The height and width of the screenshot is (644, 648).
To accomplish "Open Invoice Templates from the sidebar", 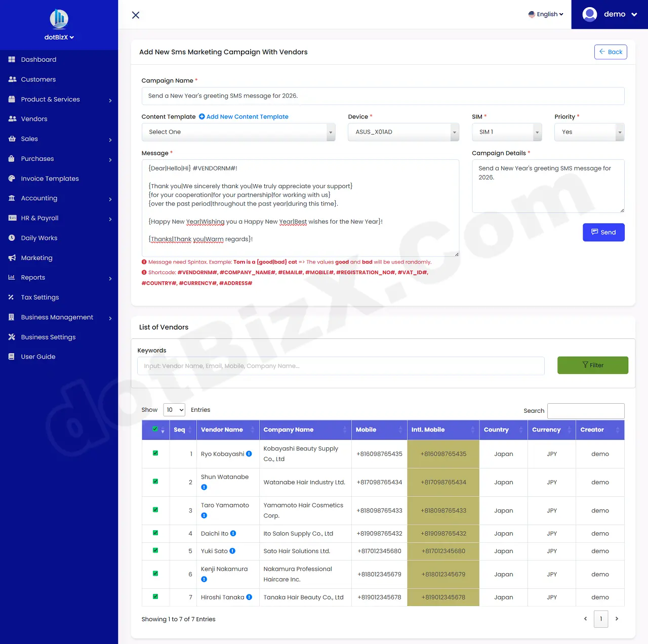I will (50, 178).
